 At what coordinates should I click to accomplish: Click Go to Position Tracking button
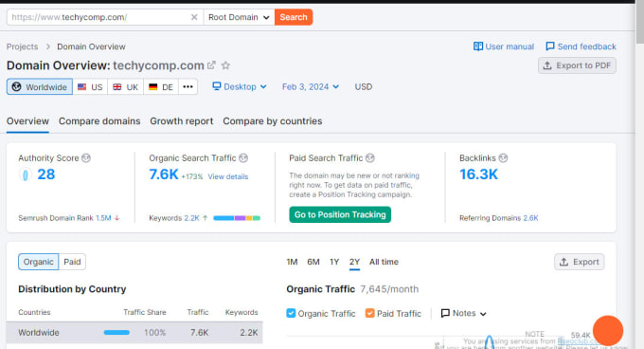(340, 214)
